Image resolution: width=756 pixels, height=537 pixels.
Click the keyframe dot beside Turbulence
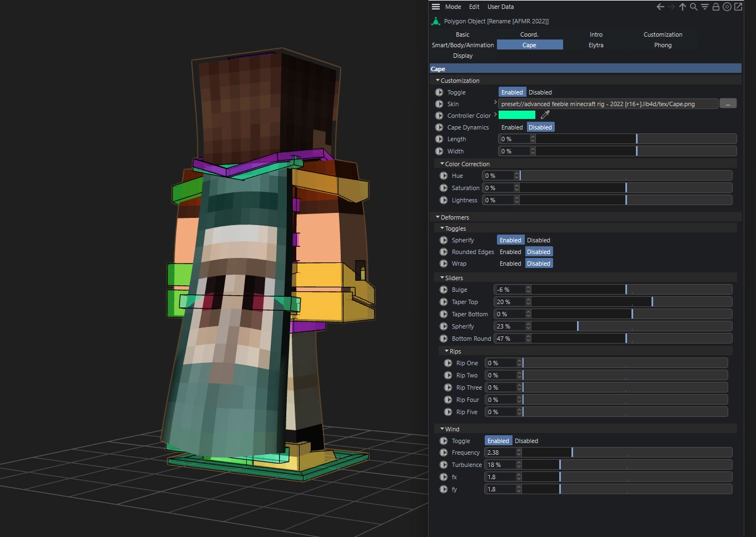tap(444, 465)
